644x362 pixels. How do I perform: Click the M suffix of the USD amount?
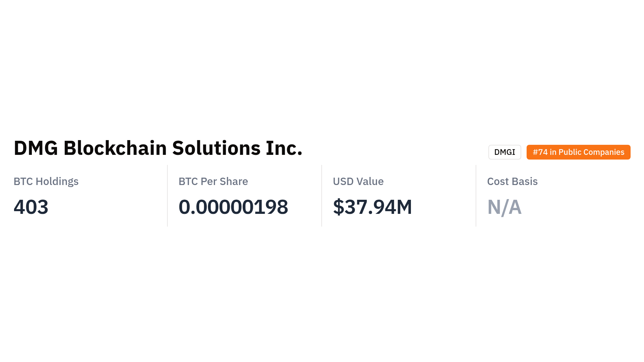click(x=404, y=207)
